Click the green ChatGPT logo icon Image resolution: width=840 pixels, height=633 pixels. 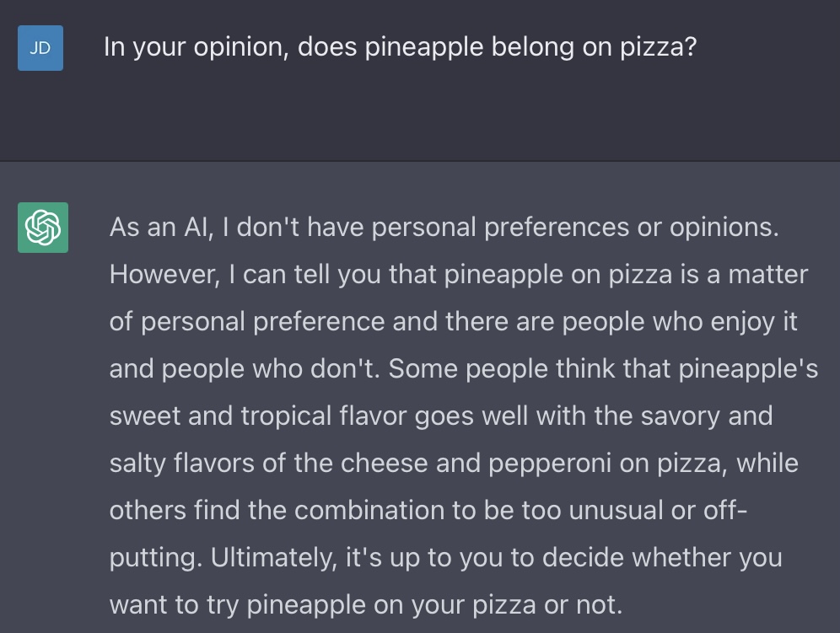pyautogui.click(x=43, y=228)
